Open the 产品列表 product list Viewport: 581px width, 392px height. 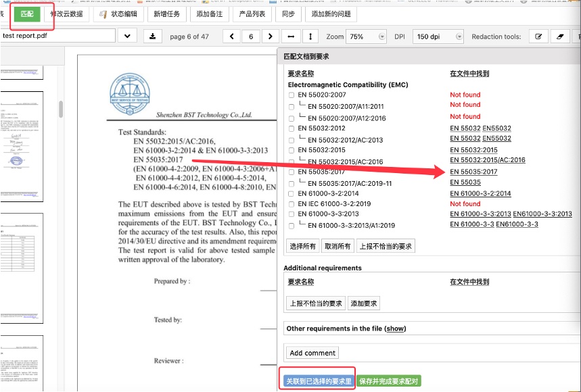(x=252, y=14)
